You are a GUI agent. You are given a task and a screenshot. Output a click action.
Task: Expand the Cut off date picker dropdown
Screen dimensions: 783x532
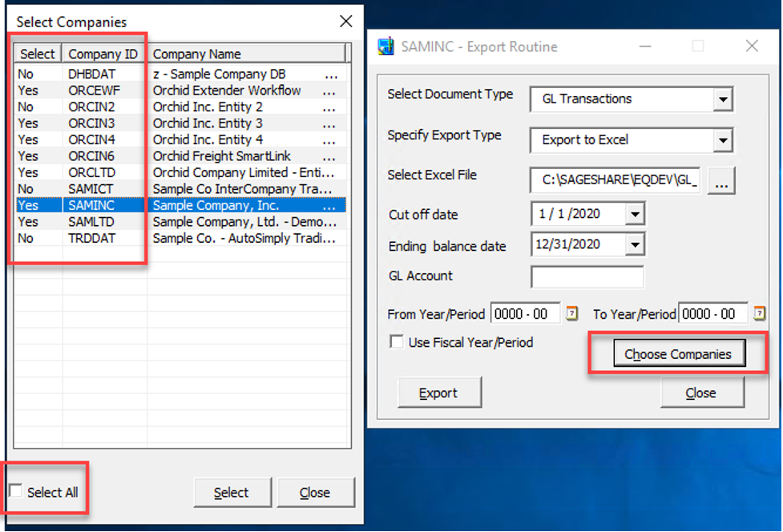[636, 215]
